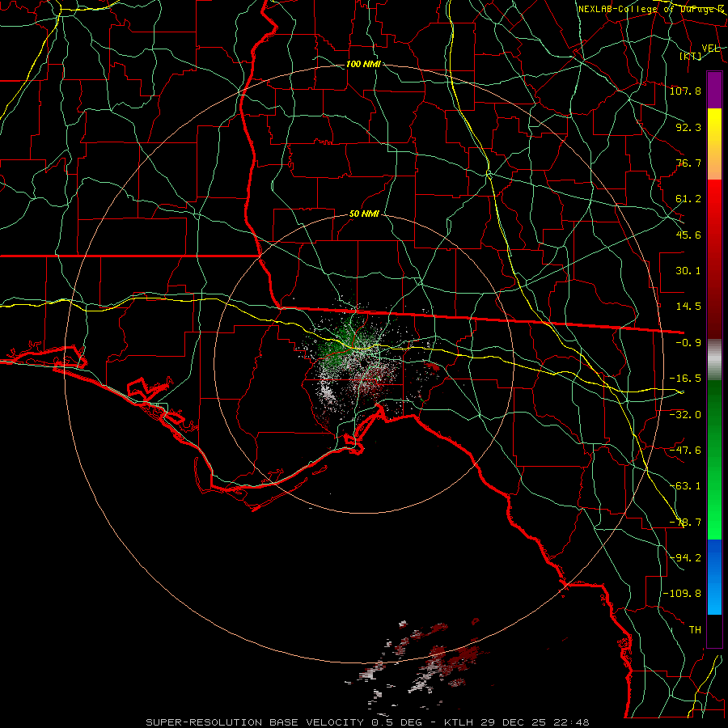728x728 pixels.
Task: Click the [KT] units label
Action: (x=691, y=56)
